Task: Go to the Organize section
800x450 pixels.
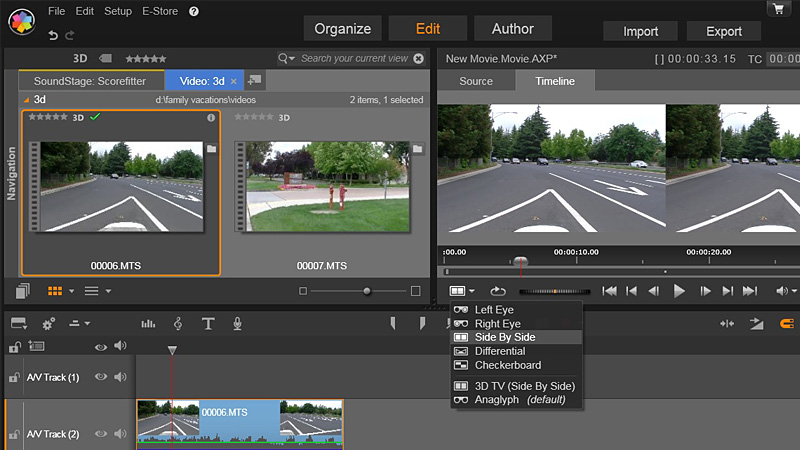Action: [x=342, y=29]
